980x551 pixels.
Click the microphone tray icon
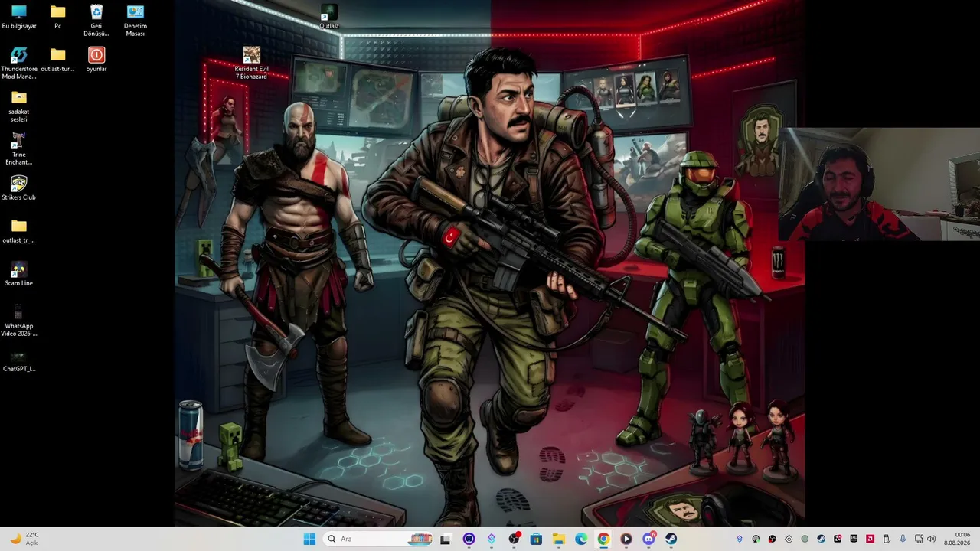coord(903,539)
